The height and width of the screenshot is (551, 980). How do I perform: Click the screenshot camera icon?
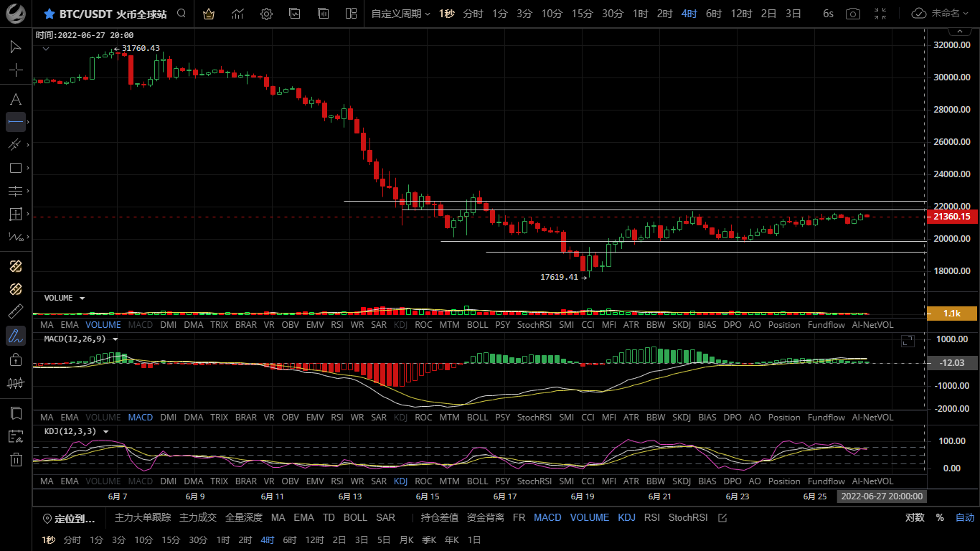click(852, 14)
